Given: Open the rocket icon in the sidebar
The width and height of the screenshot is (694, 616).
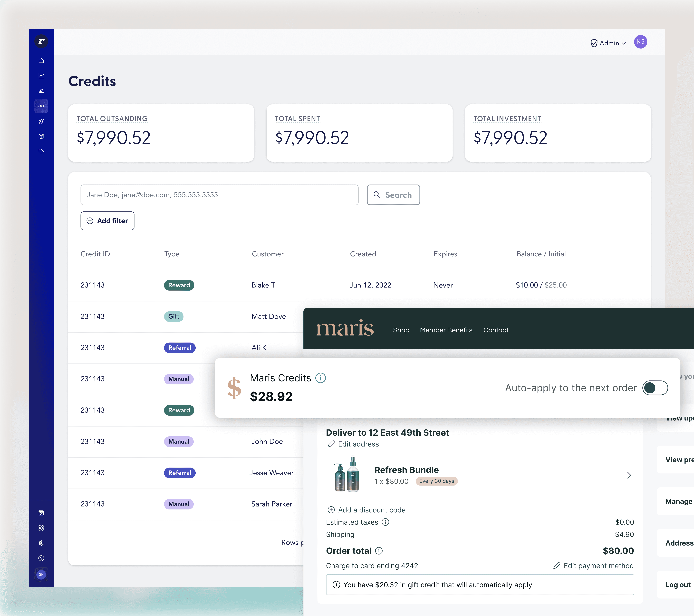Looking at the screenshot, I should (x=41, y=121).
